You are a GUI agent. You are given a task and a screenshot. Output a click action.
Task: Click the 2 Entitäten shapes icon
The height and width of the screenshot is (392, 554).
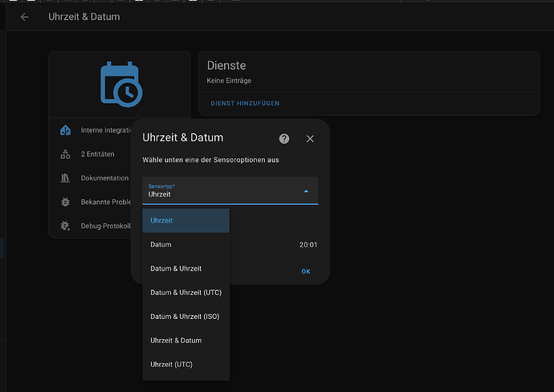[65, 154]
